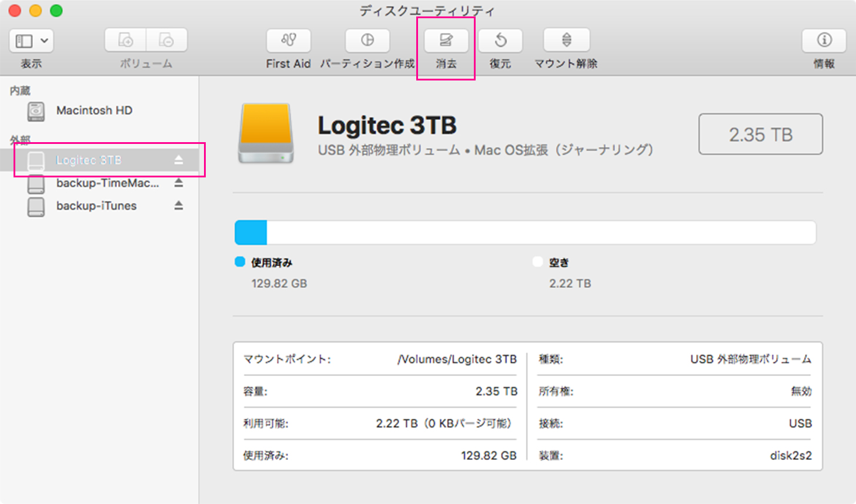Click the green zoom window button

pyautogui.click(x=56, y=11)
